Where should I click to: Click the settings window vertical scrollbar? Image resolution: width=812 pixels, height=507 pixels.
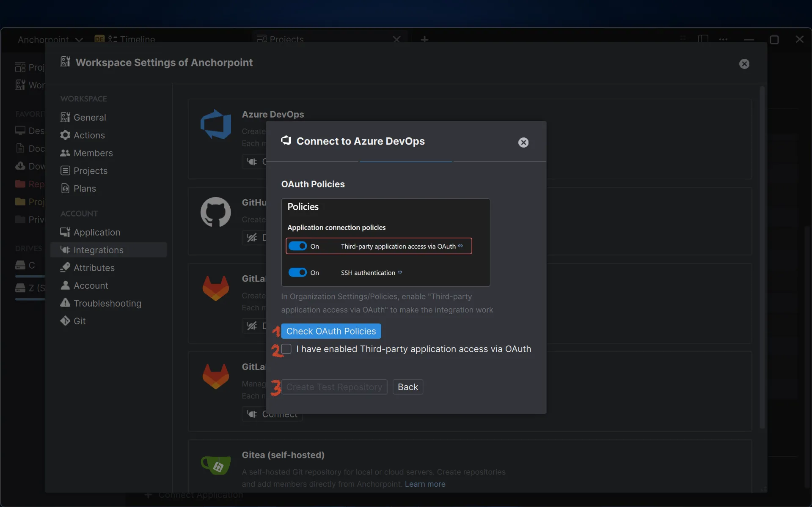(x=762, y=258)
